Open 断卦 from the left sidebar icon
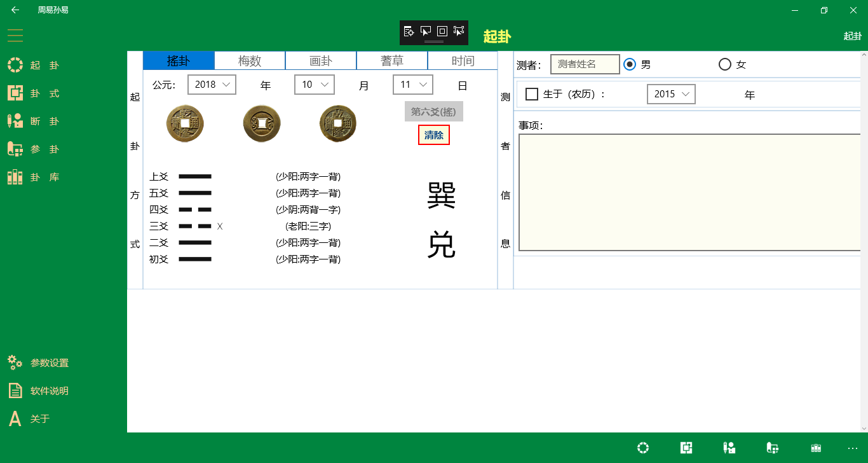Viewport: 868px width, 463px height. pyautogui.click(x=15, y=121)
